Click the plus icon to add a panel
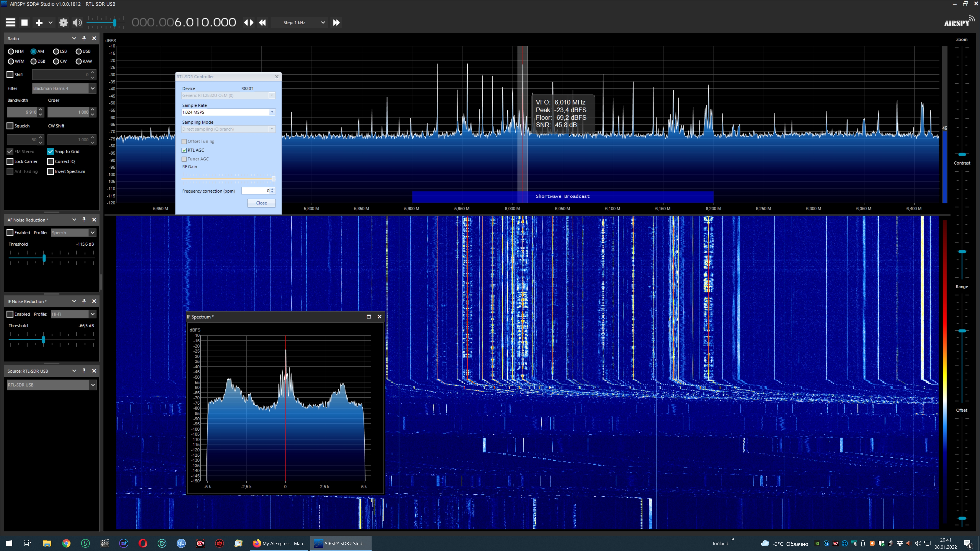Image resolution: width=980 pixels, height=551 pixels. pos(39,23)
